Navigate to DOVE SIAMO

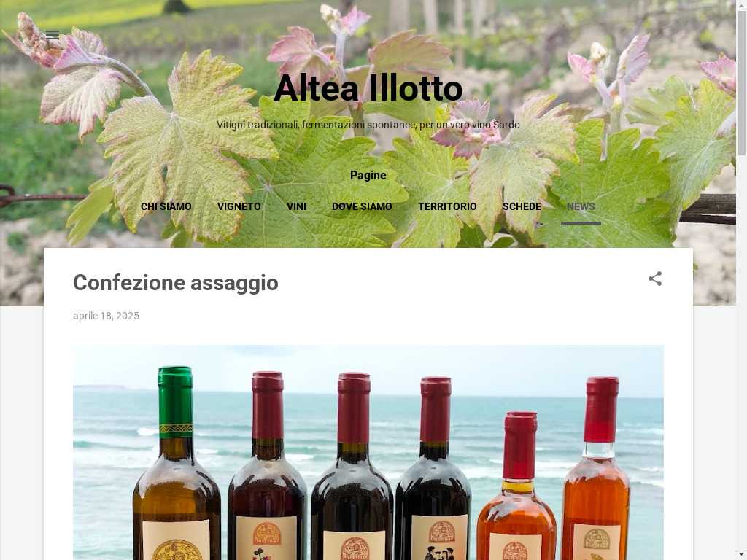point(362,206)
